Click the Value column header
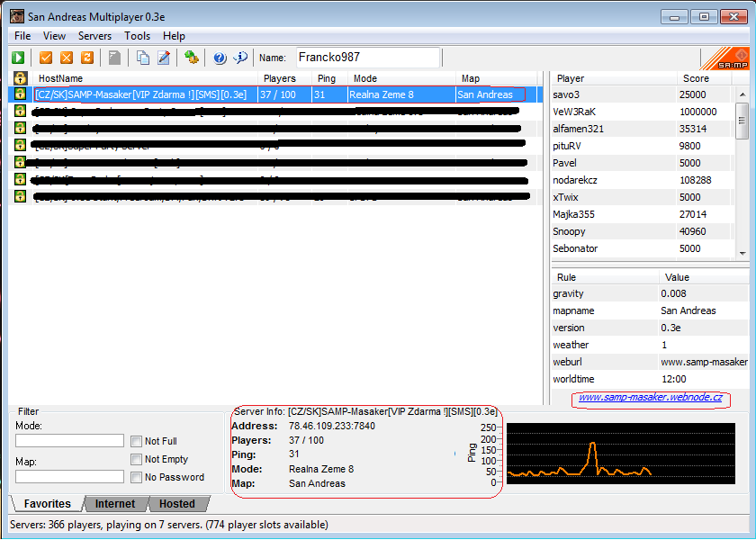Image resolution: width=756 pixels, height=540 pixels. [704, 277]
